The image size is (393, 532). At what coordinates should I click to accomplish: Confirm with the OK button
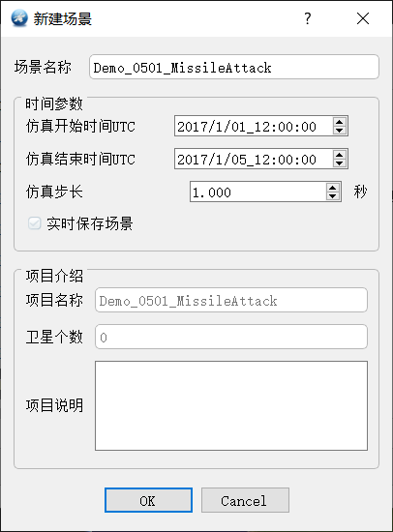pyautogui.click(x=148, y=500)
